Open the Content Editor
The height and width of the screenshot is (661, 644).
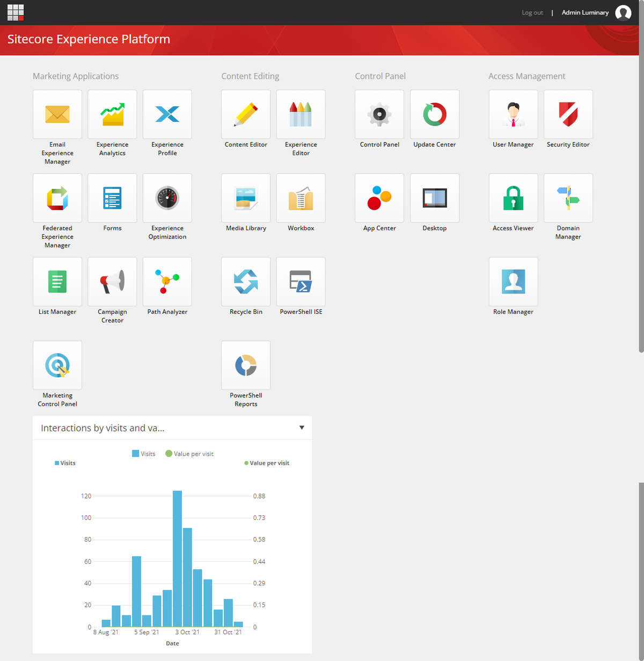click(x=246, y=114)
